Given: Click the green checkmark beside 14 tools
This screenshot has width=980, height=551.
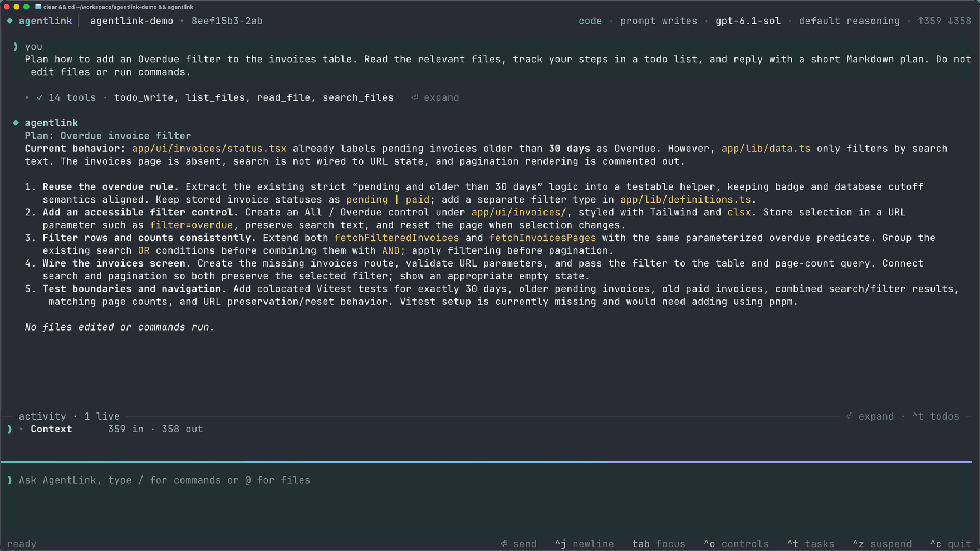Looking at the screenshot, I should pyautogui.click(x=40, y=97).
